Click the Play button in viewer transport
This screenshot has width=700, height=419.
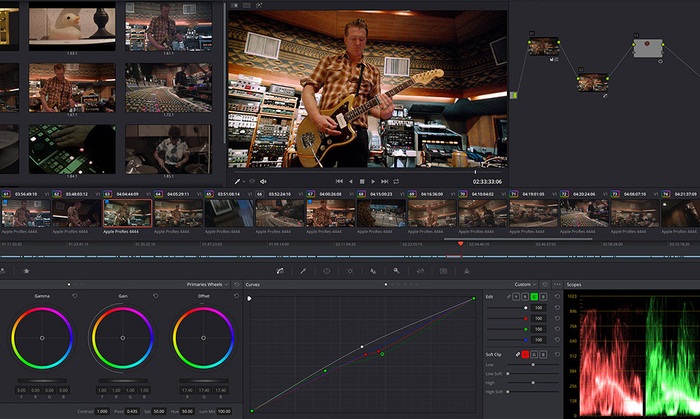coord(374,181)
